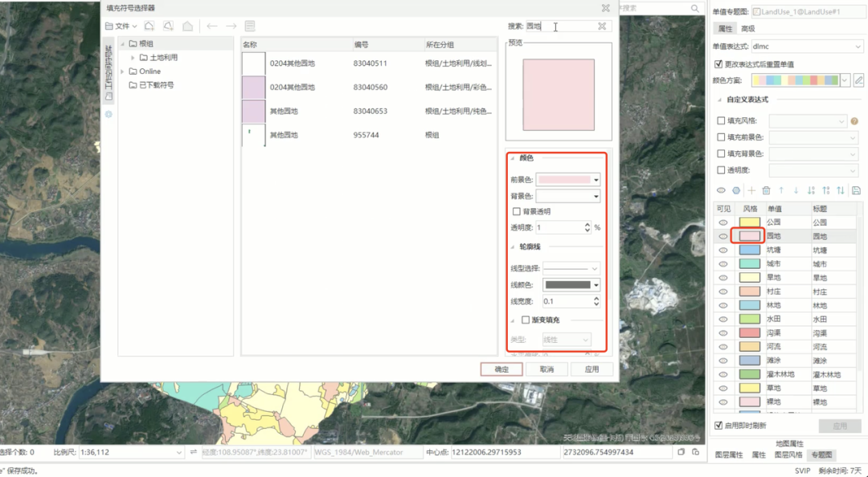Click the delete value trash icon

(x=766, y=190)
